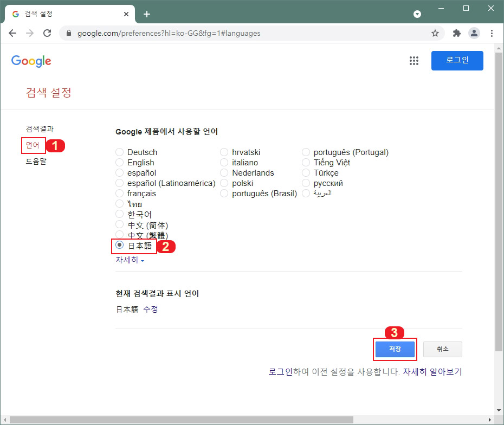504x425 pixels.
Task: Open the Extensions puzzle icon
Action: (x=456, y=33)
